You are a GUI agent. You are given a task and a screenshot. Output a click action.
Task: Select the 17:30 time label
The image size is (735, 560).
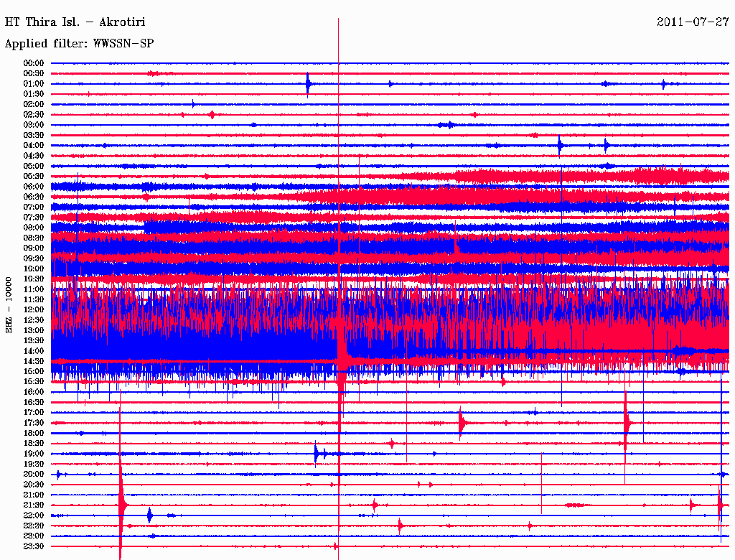coord(34,423)
